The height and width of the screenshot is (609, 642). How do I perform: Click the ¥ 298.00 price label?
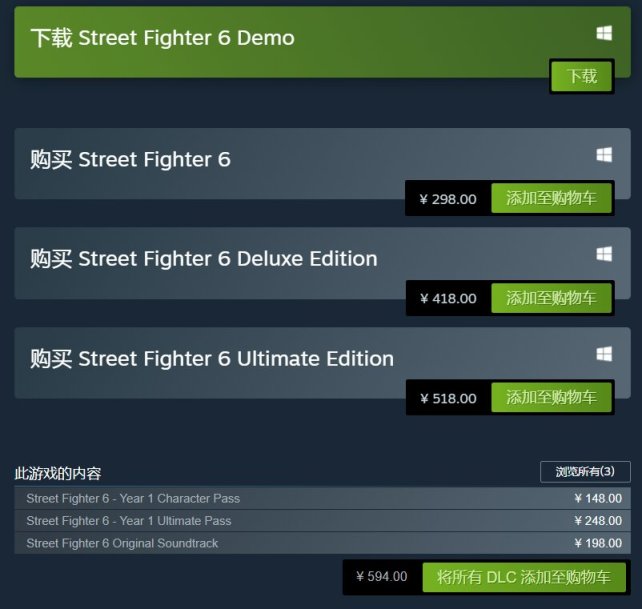pyautogui.click(x=448, y=199)
